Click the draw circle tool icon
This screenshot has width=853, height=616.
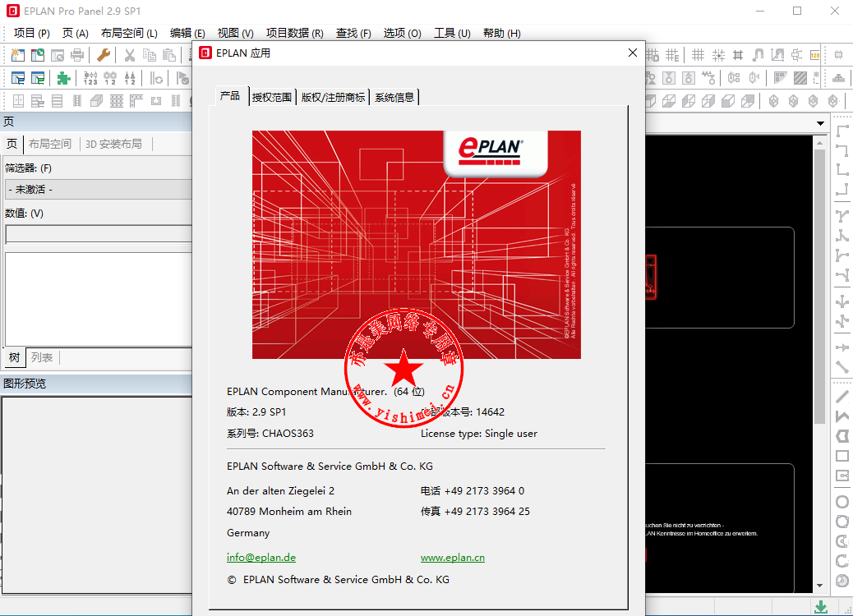point(842,501)
